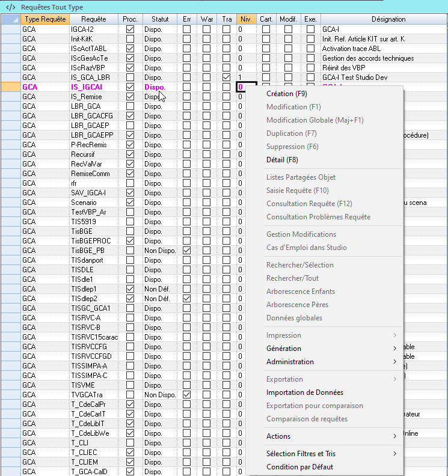This screenshot has height=476, width=448.
Task: Choose Création (F9) from the context menu
Action: pos(286,94)
